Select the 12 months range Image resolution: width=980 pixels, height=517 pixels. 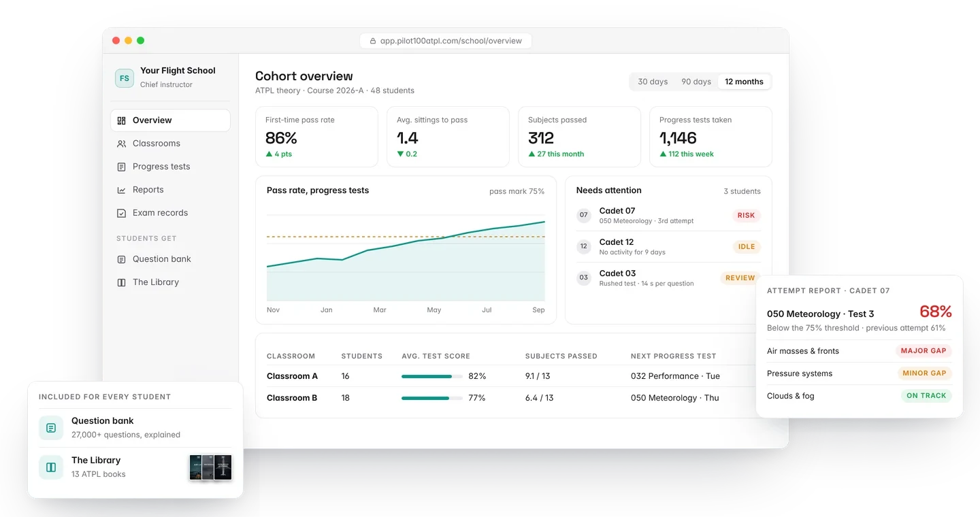[744, 82]
